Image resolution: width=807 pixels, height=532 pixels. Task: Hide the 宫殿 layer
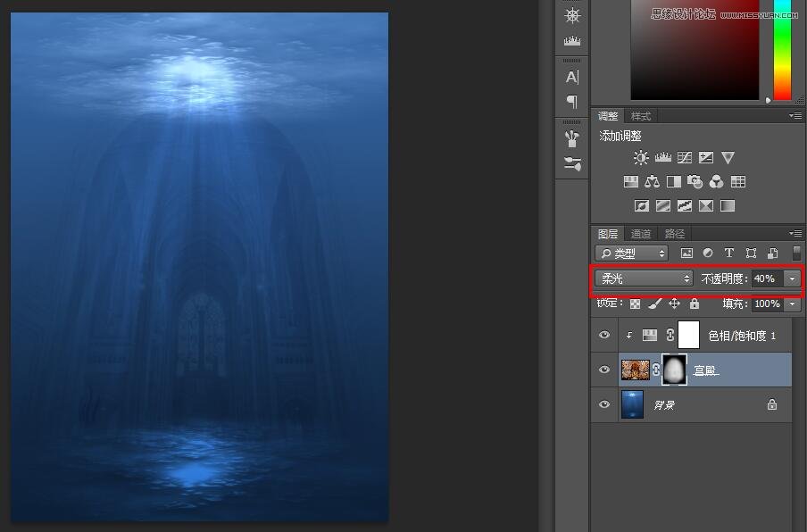[604, 370]
